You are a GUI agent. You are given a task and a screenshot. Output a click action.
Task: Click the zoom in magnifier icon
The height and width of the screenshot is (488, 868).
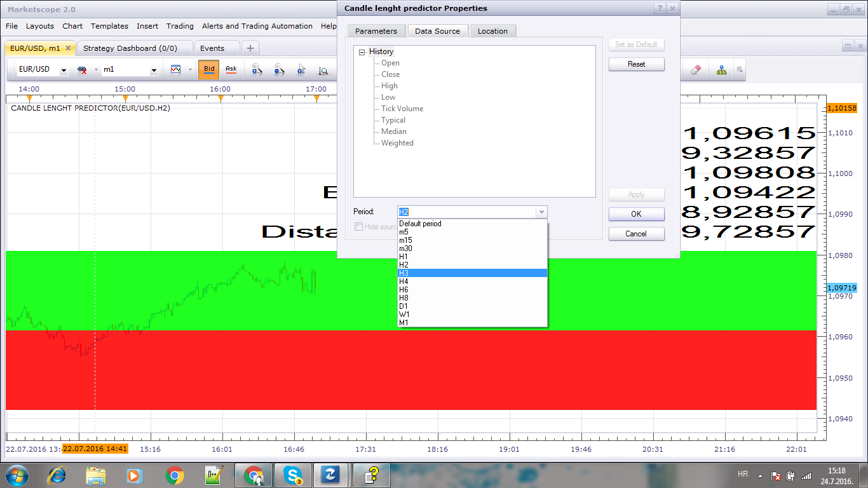257,70
